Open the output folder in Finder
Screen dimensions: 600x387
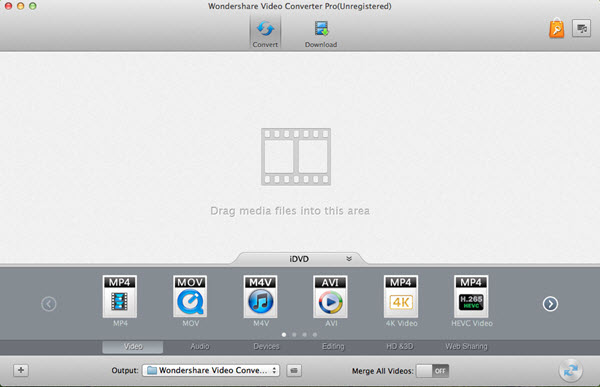click(x=294, y=370)
